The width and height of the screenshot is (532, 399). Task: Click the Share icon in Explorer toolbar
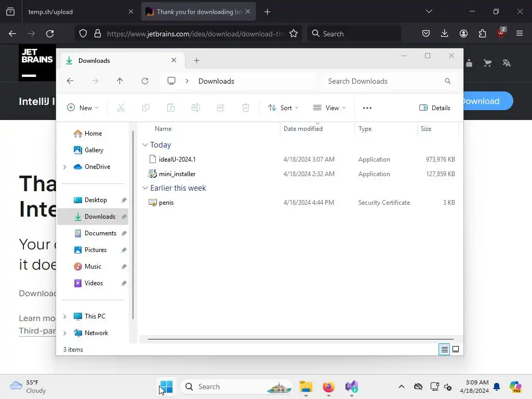click(x=220, y=108)
